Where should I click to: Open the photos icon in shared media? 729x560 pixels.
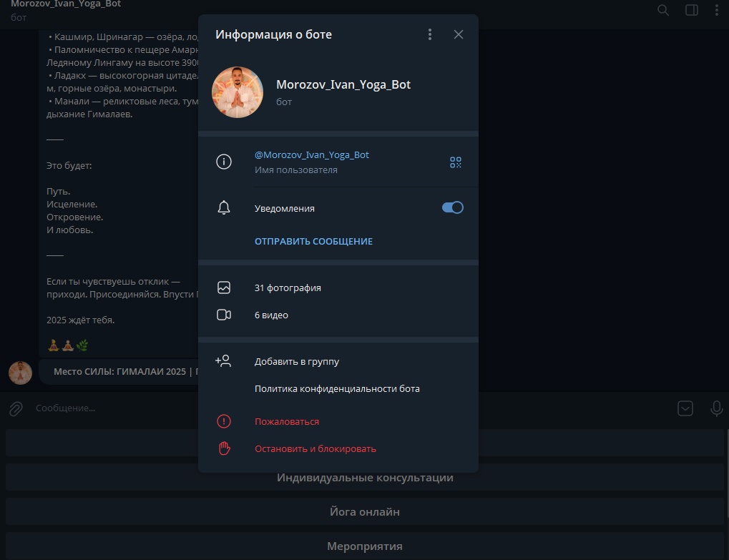[x=224, y=288]
